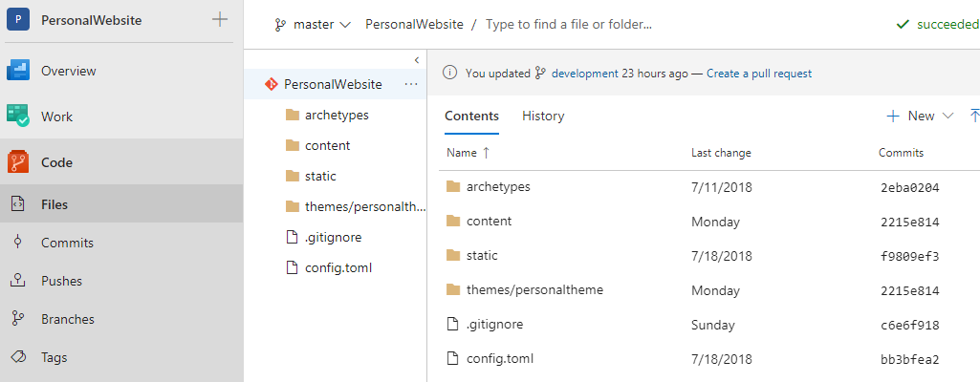Open commit c6e6f918 link
The height and width of the screenshot is (382, 980).
pos(908,325)
